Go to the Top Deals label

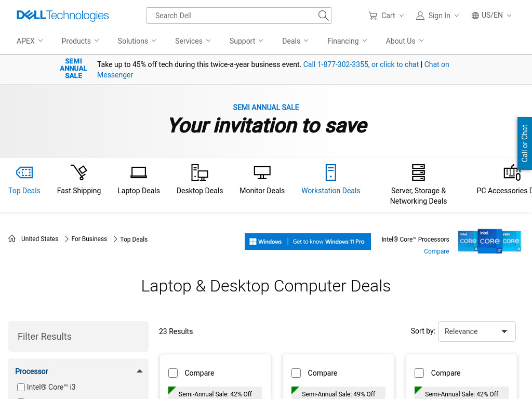[24, 191]
